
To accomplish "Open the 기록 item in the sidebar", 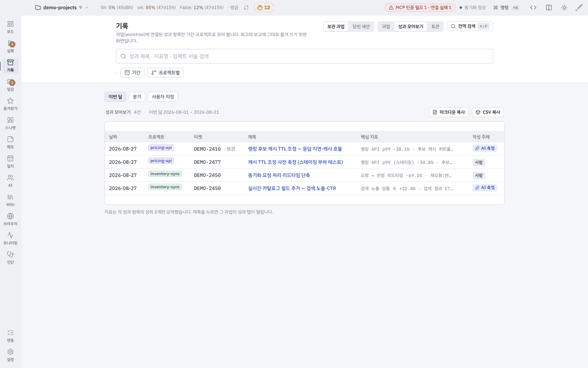I will point(10,66).
